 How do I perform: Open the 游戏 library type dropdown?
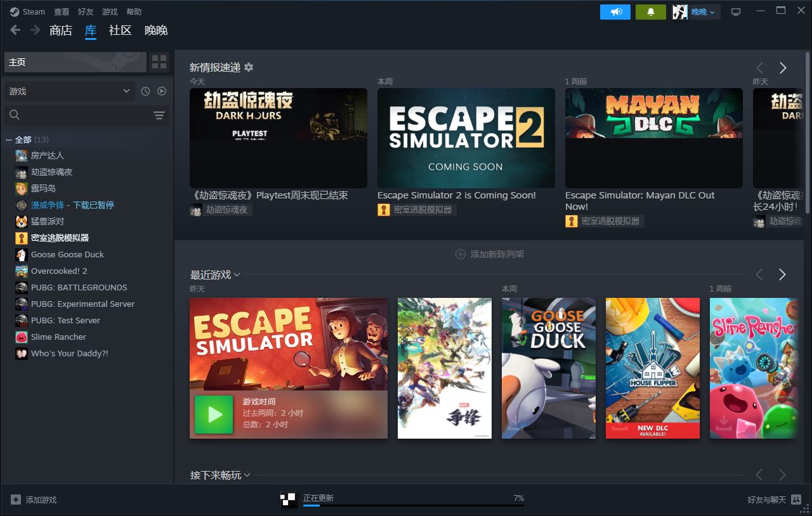[69, 91]
